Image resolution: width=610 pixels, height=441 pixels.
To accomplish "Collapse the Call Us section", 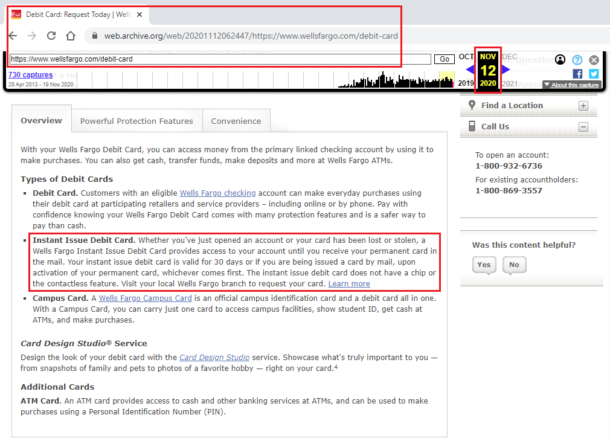I will pos(583,127).
